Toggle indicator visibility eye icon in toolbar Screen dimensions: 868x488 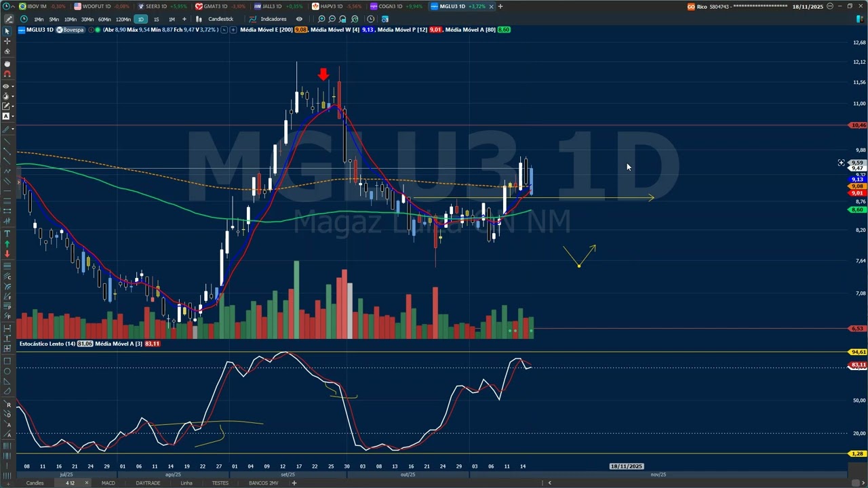pos(299,19)
